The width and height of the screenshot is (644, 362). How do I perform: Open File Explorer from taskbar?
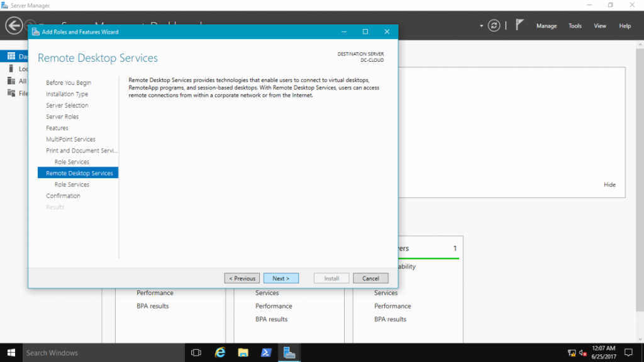pos(243,353)
